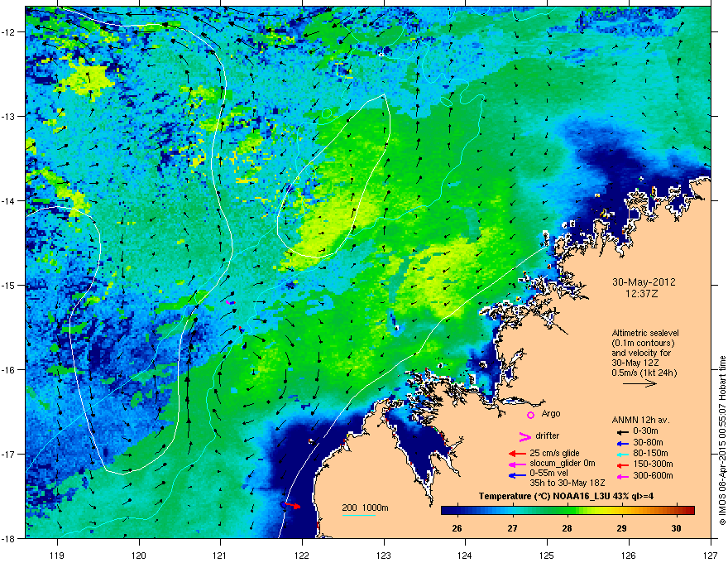The height and width of the screenshot is (563, 728).
Task: Click the magenta slocum_glider arrow symbol
Action: pos(517,464)
